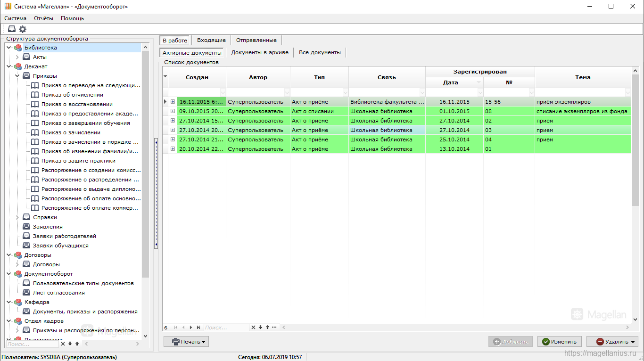Jump to the last record in document list
The height and width of the screenshot is (361, 644).
[198, 327]
